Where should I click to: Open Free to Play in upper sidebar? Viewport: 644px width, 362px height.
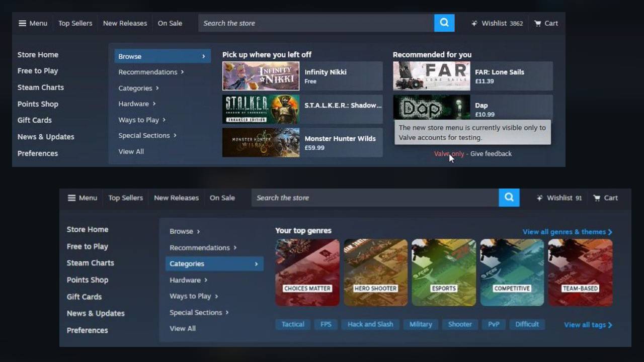tap(38, 71)
